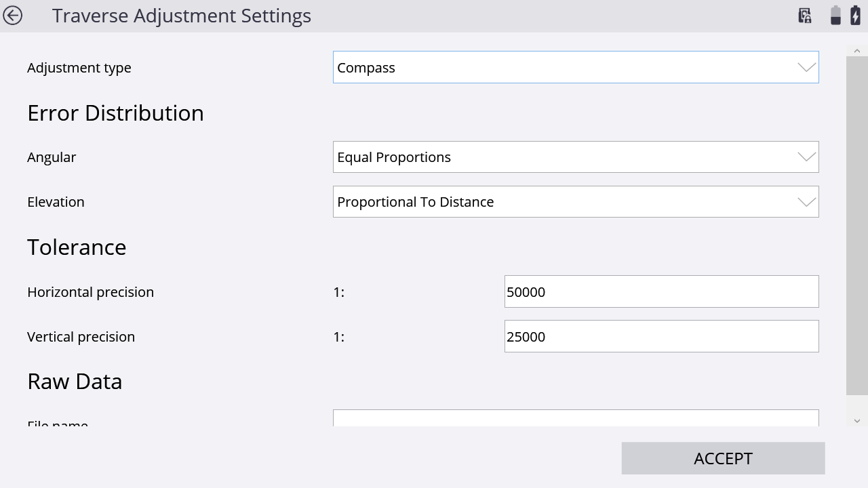Click the vertical scrollbar thumb
868x488 pixels.
tap(857, 226)
